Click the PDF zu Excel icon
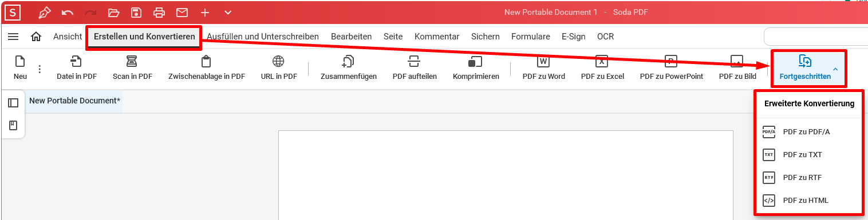The height and width of the screenshot is (220, 868). pos(602,62)
